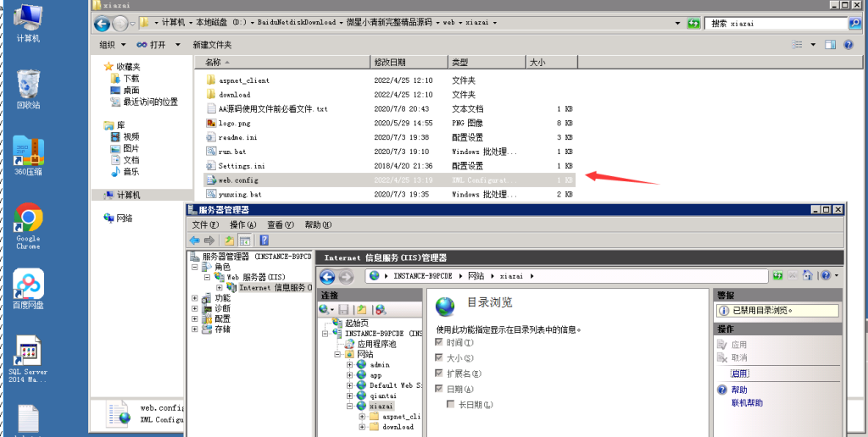Click the 启用 action link
The width and height of the screenshot is (868, 437).
[739, 373]
